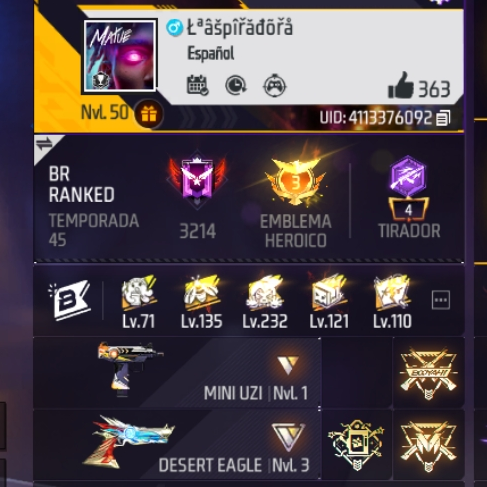Select the Lv.232 badge item

click(x=265, y=302)
